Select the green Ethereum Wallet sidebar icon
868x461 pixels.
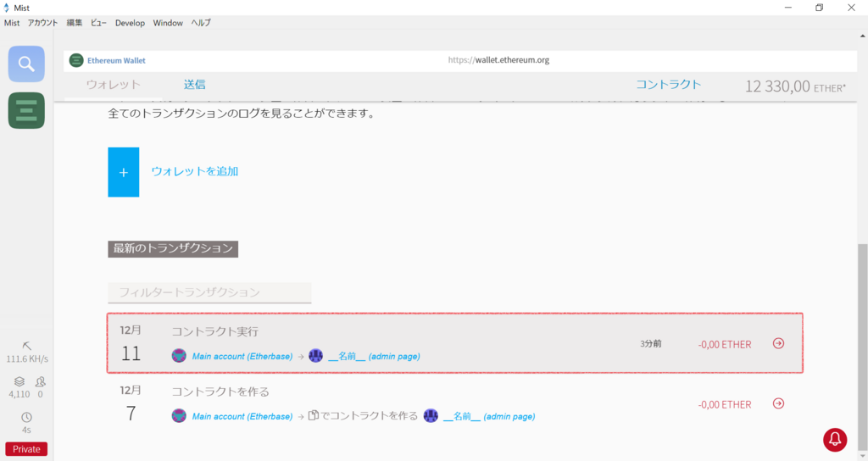pyautogui.click(x=26, y=111)
